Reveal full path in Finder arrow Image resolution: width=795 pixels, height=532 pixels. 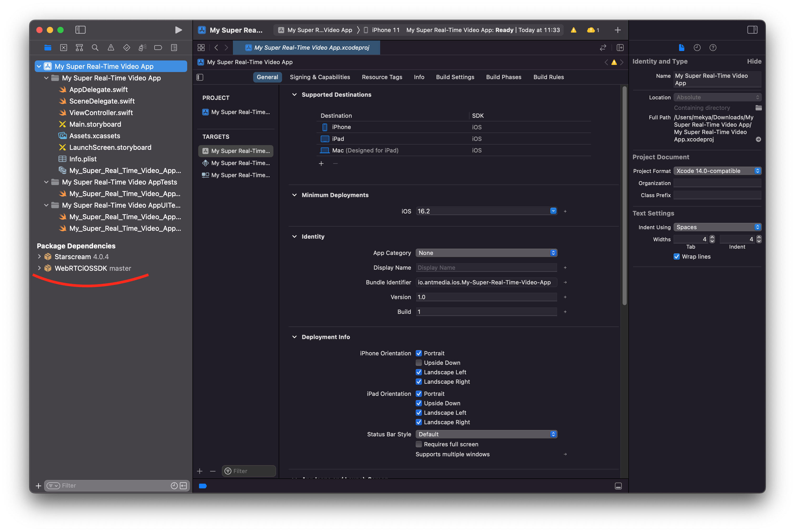tap(758, 139)
